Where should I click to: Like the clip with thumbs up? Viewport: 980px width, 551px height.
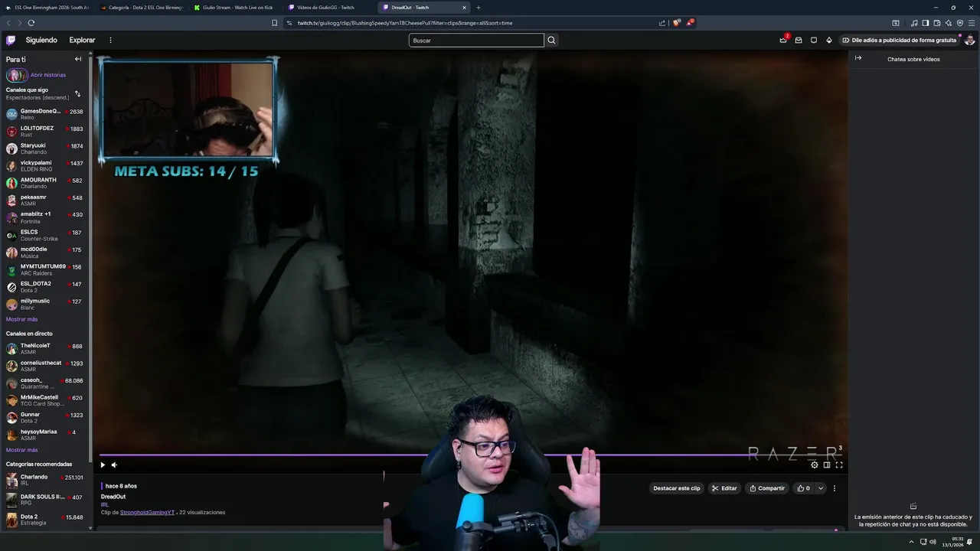(803, 488)
